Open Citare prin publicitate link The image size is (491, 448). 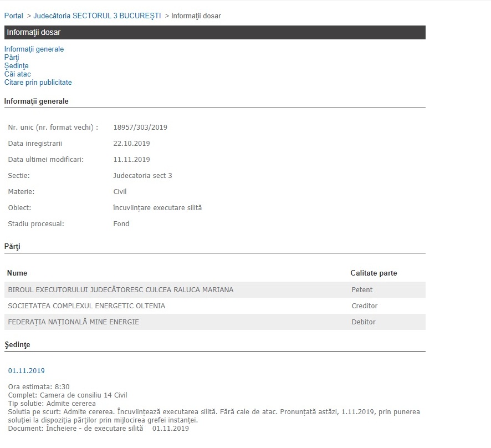pos(38,83)
